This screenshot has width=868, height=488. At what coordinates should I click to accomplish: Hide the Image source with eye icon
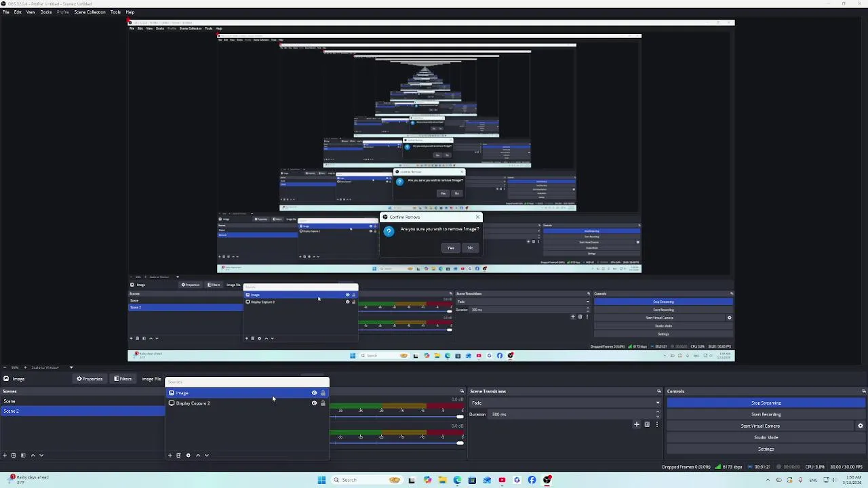(x=314, y=393)
